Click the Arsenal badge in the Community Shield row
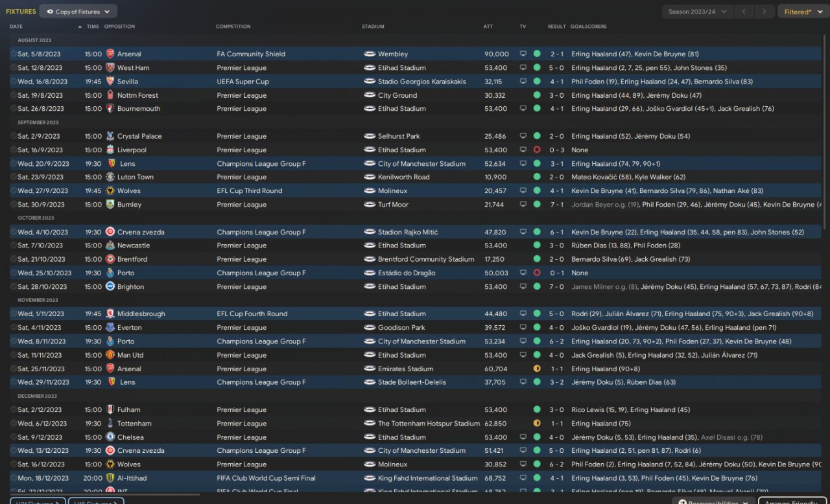Viewport: 830px width, 504px height. point(110,54)
